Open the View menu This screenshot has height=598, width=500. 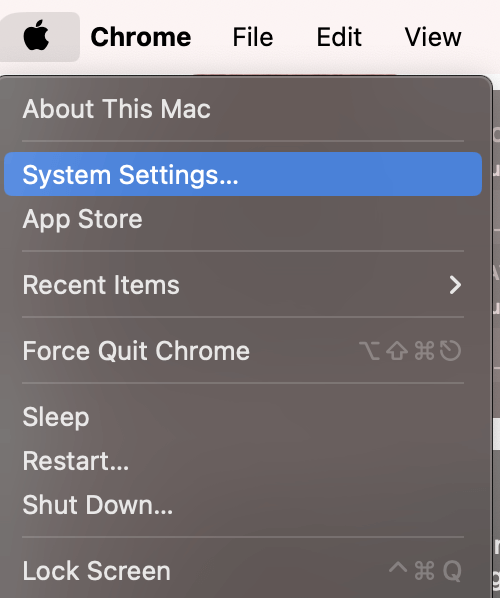[x=433, y=37]
